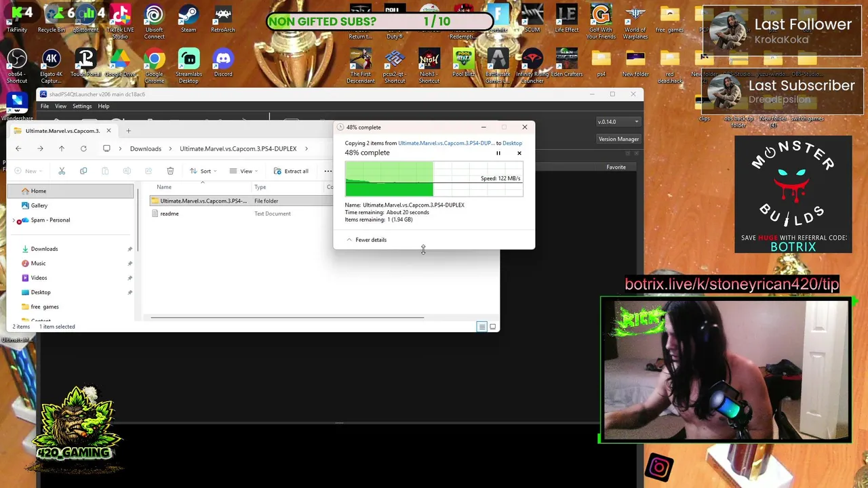868x488 pixels.
Task: Expand Spam - Personal tree node
Action: (x=14, y=220)
